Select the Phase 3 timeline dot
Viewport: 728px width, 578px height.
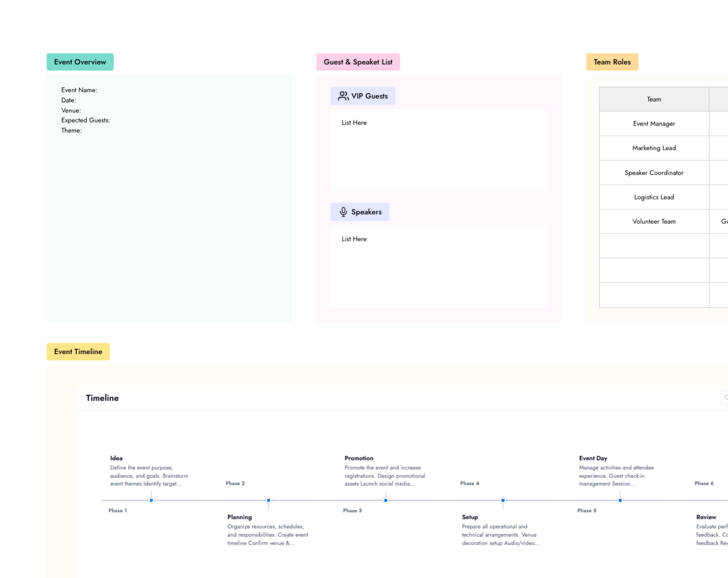pos(386,500)
